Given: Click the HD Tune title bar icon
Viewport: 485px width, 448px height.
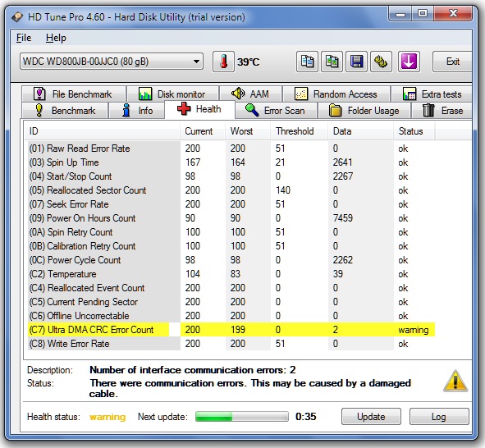Looking at the screenshot, I should pos(17,16).
